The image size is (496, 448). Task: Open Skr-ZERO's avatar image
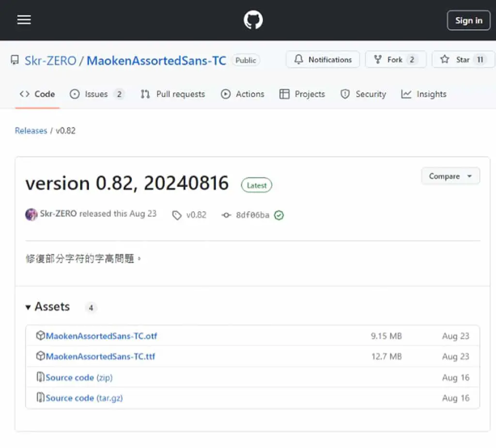pos(31,215)
